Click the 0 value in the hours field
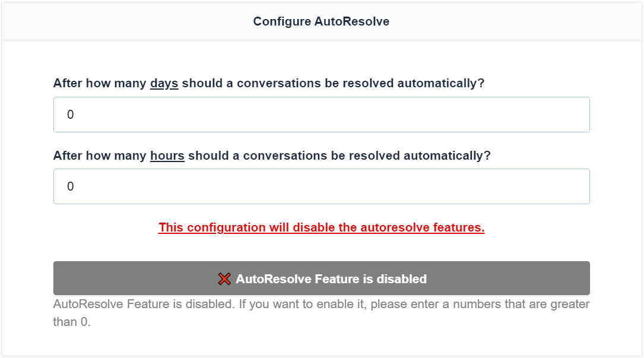The image size is (644, 358). click(x=71, y=186)
